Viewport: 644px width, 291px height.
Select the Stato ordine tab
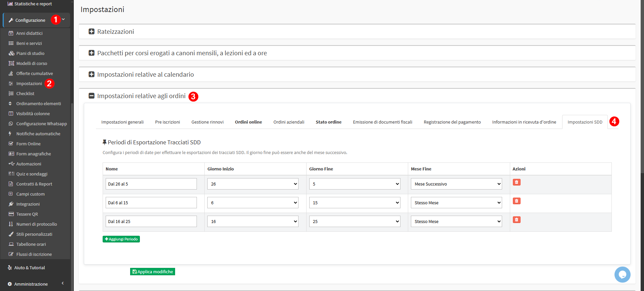click(328, 122)
